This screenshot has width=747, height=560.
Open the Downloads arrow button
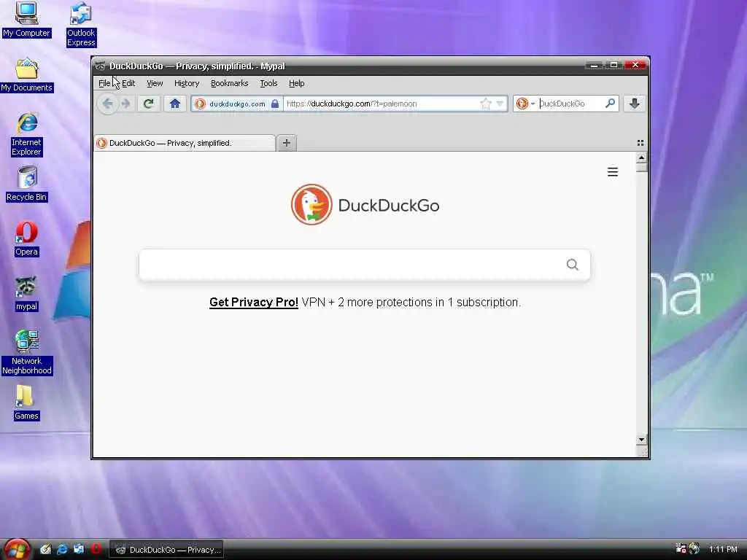[x=635, y=104]
